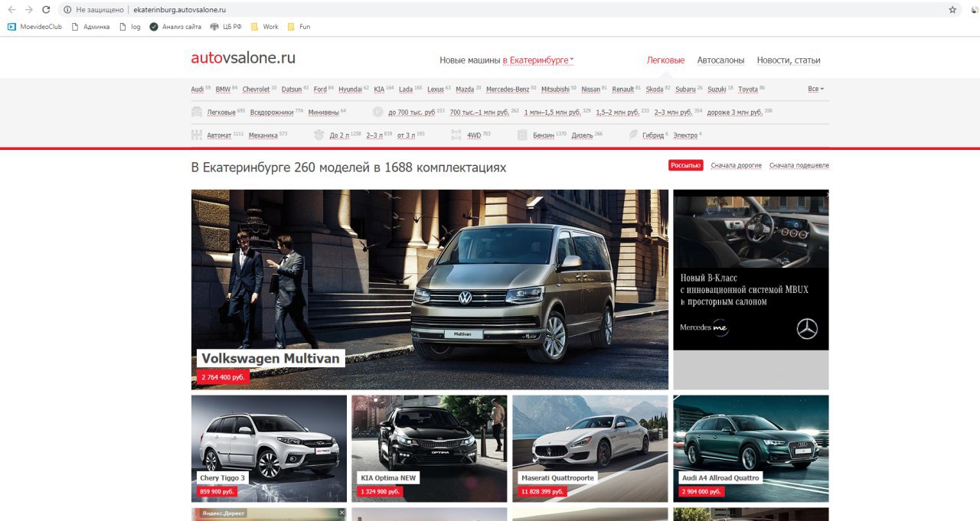Filter by KIA brand
This screenshot has height=521, width=980.
tap(379, 90)
